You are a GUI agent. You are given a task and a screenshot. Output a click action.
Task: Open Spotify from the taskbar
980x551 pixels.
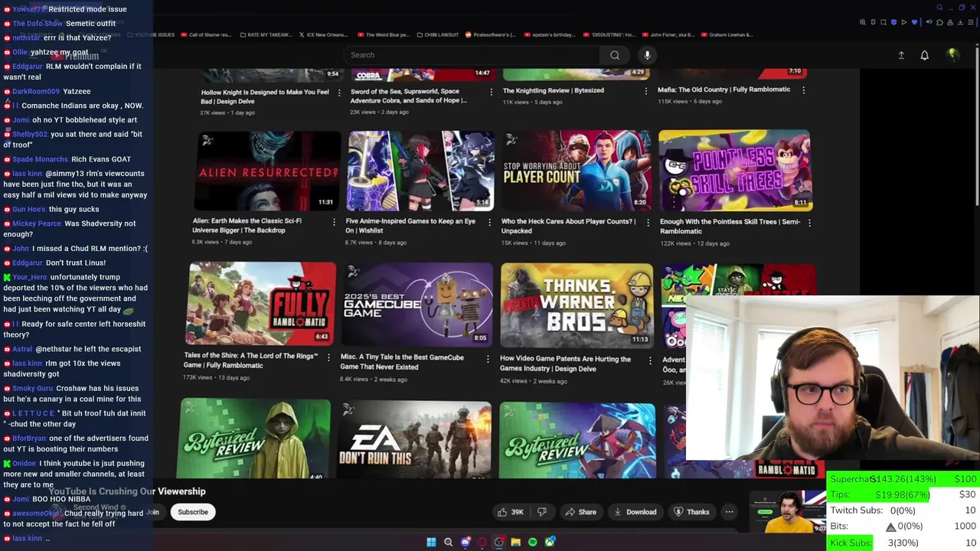pos(532,542)
